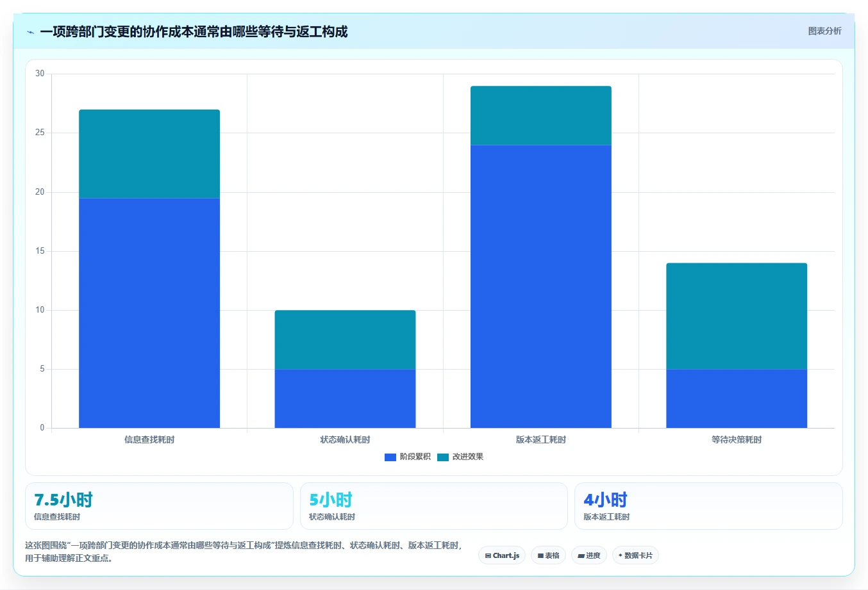Click the blue bar segment for 等待决策耗时

pyautogui.click(x=737, y=398)
